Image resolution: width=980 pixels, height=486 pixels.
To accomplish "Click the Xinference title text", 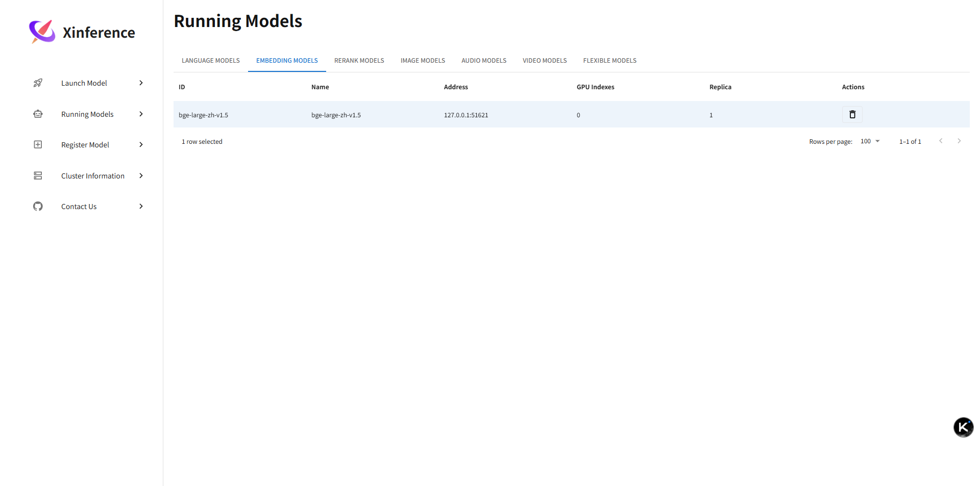I will [x=99, y=33].
